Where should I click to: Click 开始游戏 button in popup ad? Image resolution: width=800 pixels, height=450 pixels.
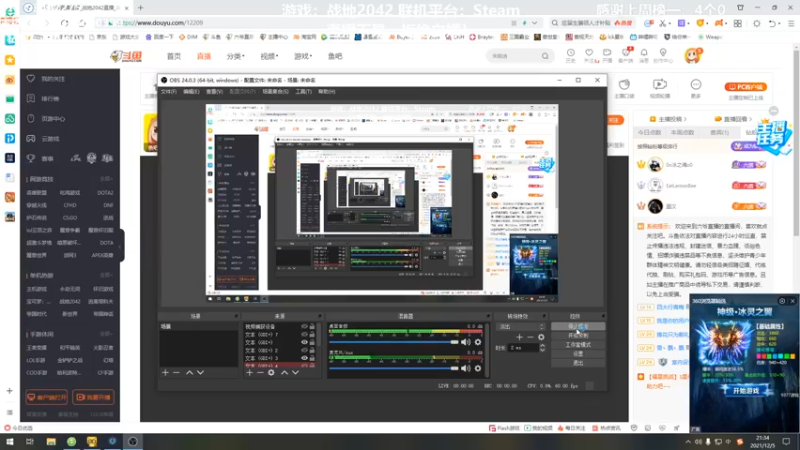pyautogui.click(x=746, y=391)
